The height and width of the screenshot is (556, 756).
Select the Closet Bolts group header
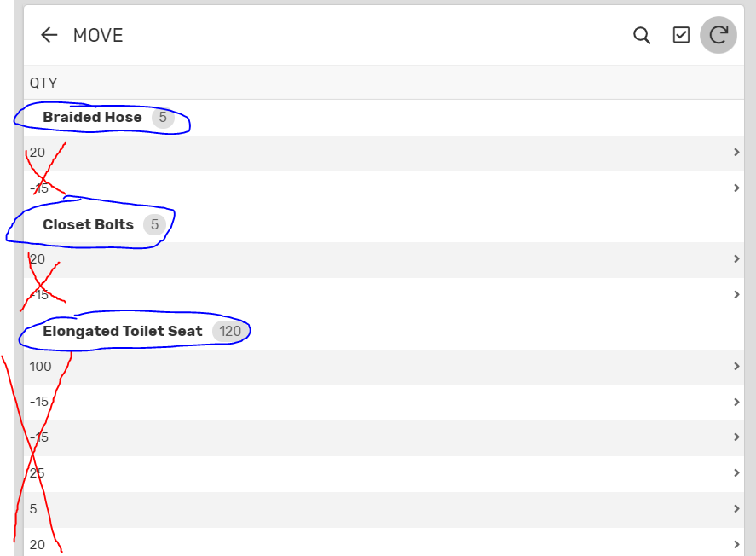[x=88, y=224]
